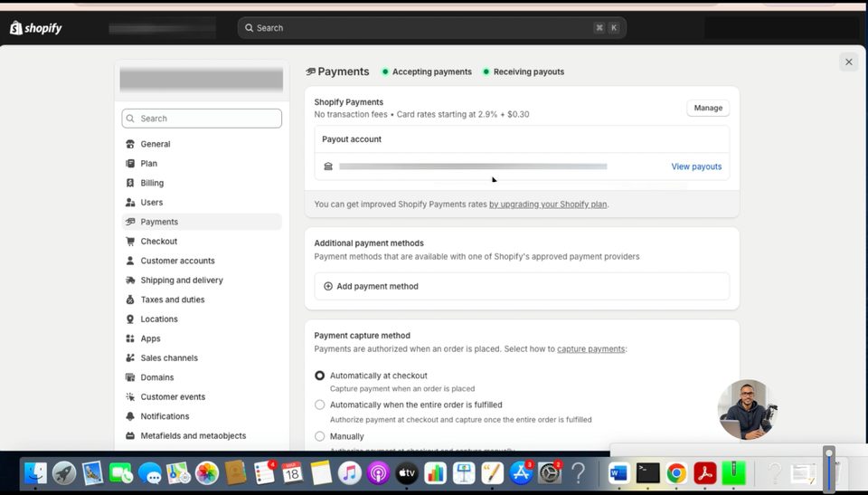Click the Accepting payments status badge

point(426,71)
